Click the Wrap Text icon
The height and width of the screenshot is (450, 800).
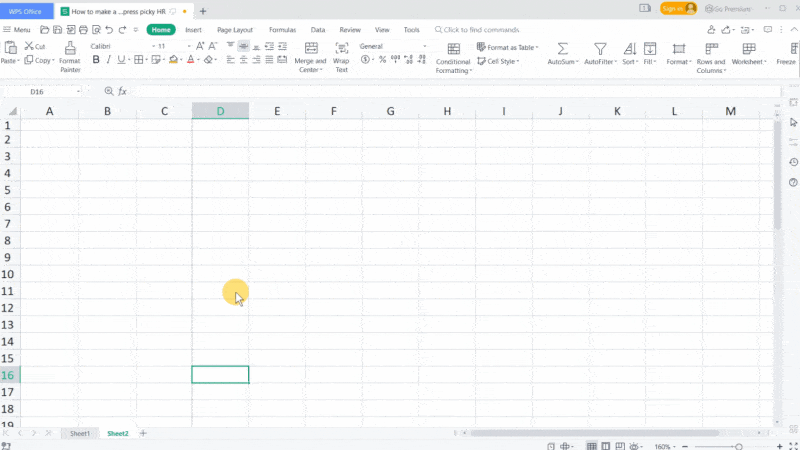pos(341,48)
